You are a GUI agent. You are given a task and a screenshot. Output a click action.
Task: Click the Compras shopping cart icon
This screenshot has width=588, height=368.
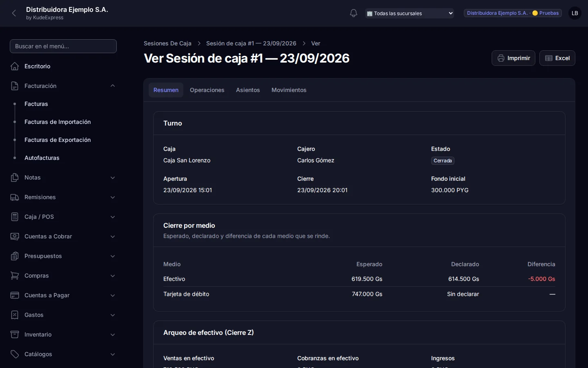(15, 276)
